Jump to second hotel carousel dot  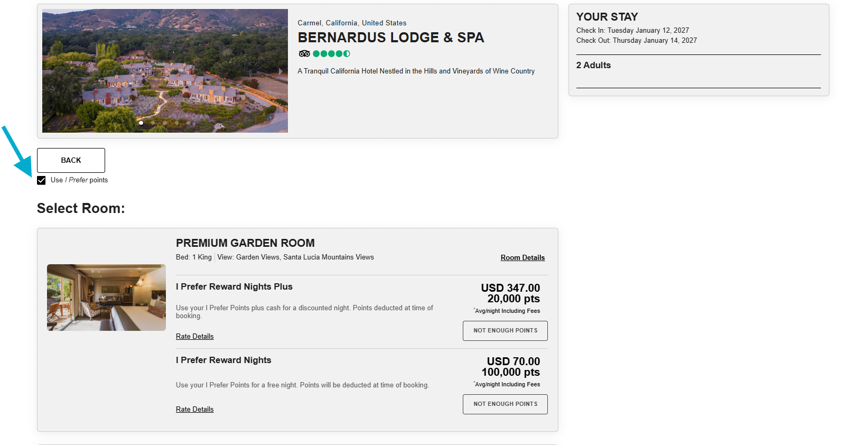click(x=153, y=123)
